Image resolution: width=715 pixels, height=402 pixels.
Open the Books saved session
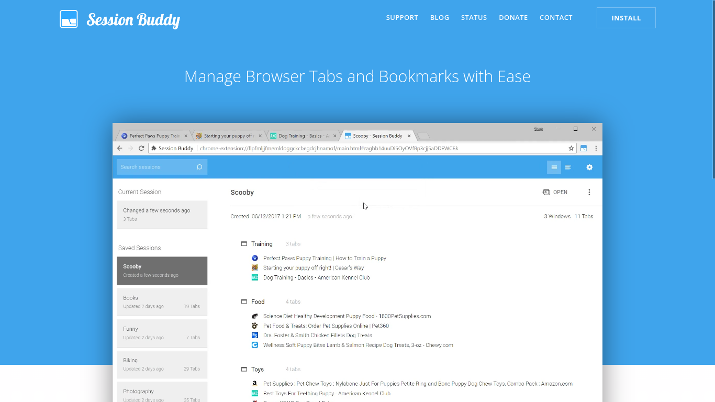162,302
